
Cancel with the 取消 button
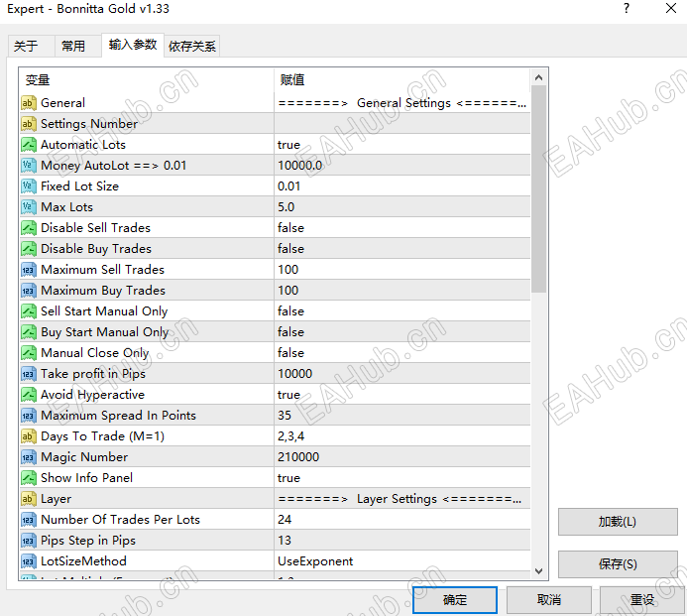pyautogui.click(x=549, y=600)
